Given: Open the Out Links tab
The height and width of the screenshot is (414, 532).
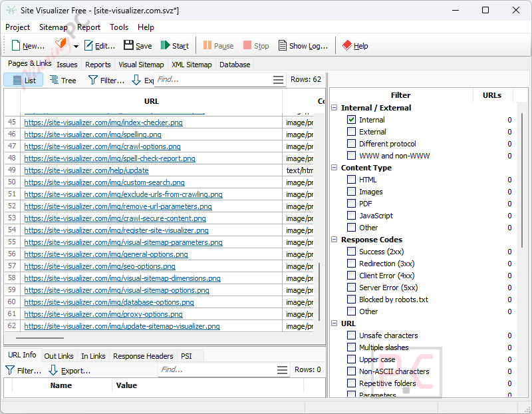Looking at the screenshot, I should 59,356.
